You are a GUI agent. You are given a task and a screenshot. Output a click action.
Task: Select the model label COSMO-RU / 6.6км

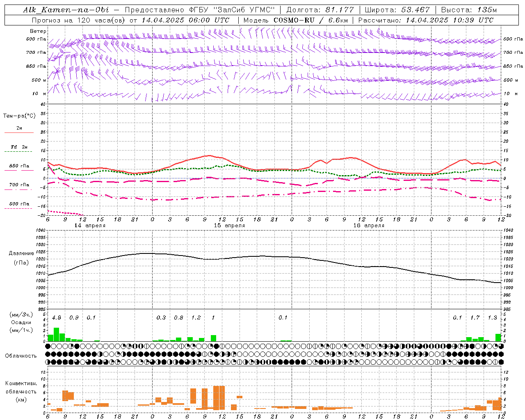pyautogui.click(x=310, y=20)
